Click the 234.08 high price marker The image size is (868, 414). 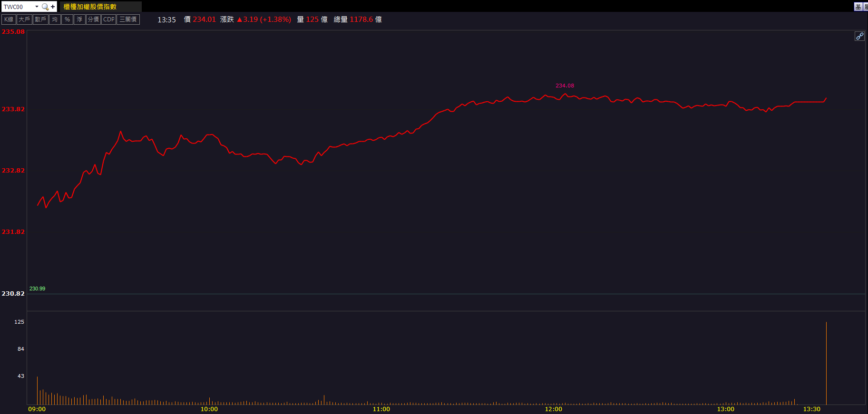[x=565, y=86]
